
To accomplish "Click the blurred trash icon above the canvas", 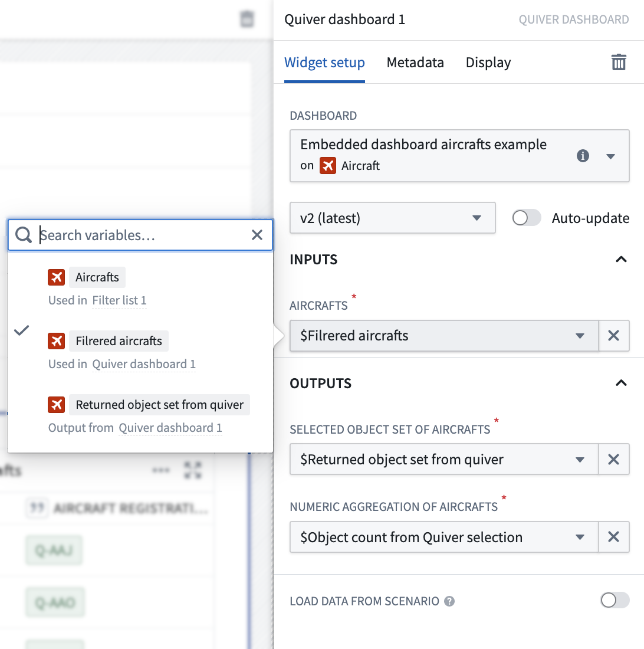I will [x=247, y=19].
